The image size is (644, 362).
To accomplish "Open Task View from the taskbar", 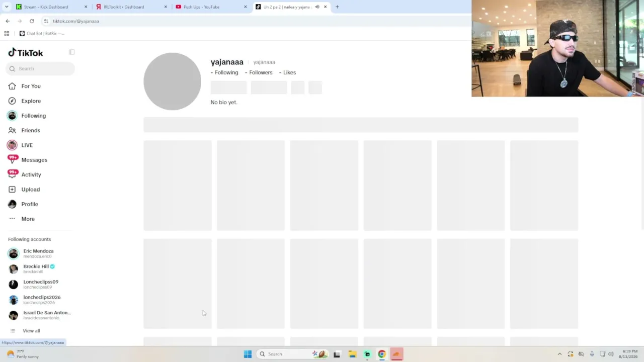I will 337,354.
